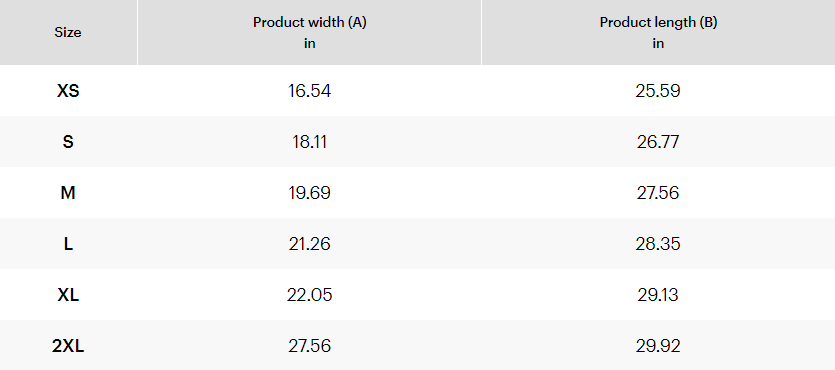Click the Product length (B) header

[658, 32]
